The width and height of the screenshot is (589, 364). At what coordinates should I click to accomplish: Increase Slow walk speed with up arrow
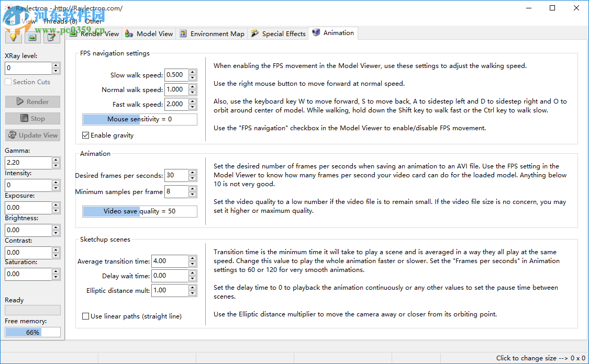[x=192, y=72]
